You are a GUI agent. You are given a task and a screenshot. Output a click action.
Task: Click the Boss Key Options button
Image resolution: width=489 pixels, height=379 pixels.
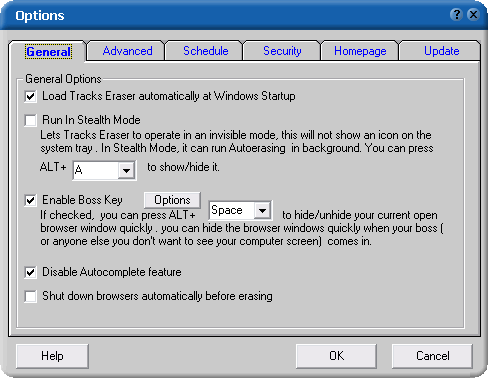(172, 200)
